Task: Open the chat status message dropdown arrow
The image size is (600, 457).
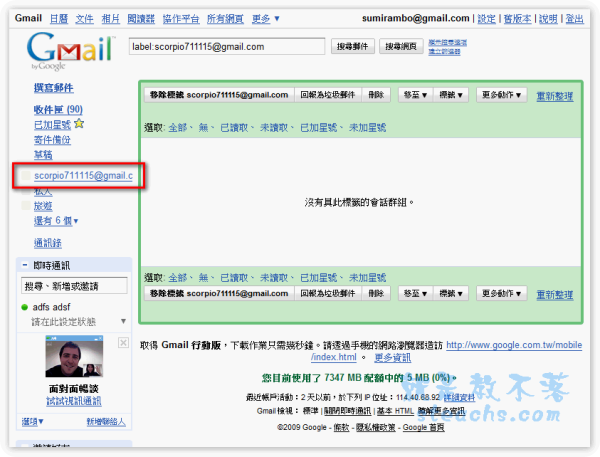Action: [123, 321]
